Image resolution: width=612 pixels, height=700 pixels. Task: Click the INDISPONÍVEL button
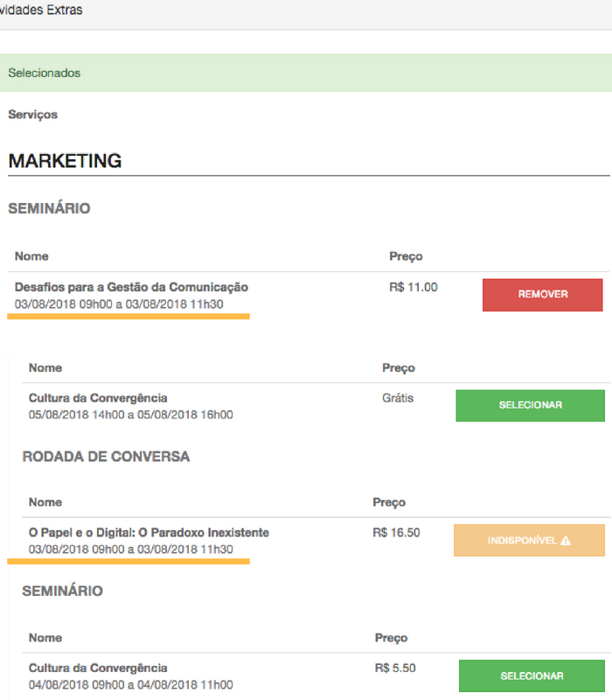pyautogui.click(x=528, y=540)
